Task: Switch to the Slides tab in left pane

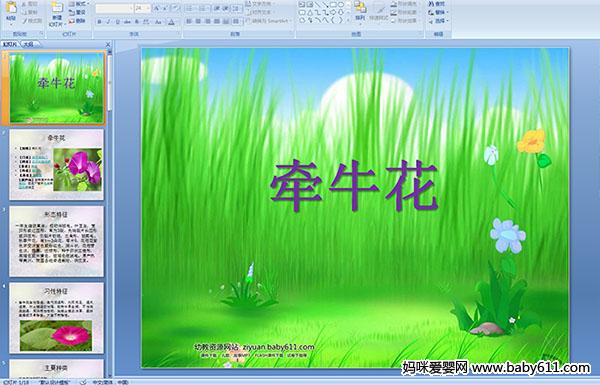Action: point(10,44)
